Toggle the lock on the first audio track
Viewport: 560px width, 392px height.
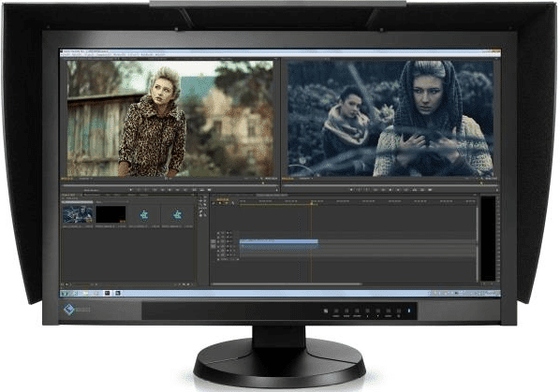pos(218,246)
